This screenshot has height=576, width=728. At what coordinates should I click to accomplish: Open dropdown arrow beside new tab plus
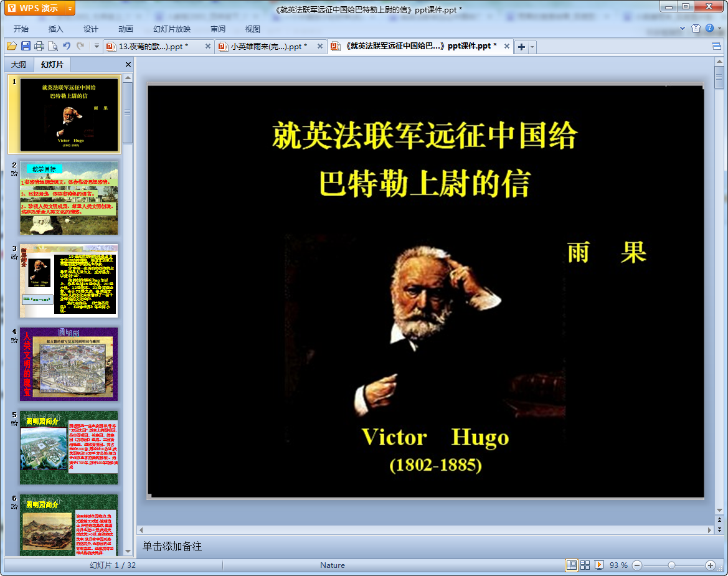pos(532,47)
